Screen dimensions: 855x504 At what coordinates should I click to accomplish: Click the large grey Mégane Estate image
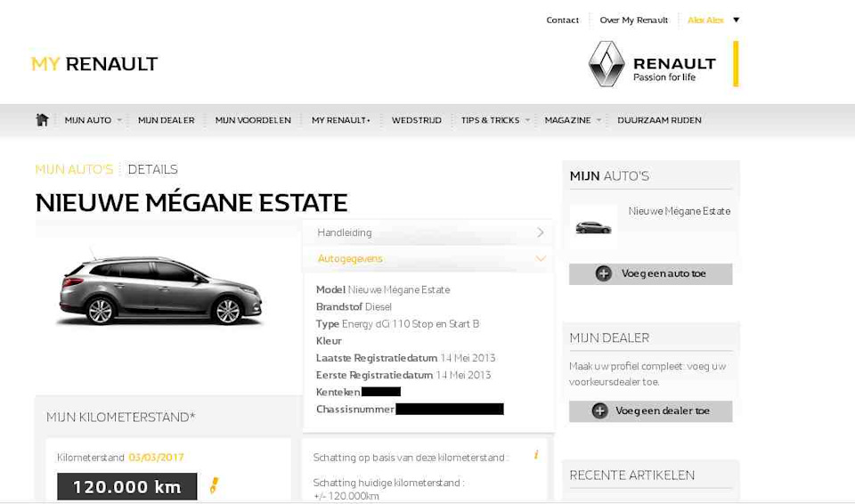pyautogui.click(x=159, y=288)
